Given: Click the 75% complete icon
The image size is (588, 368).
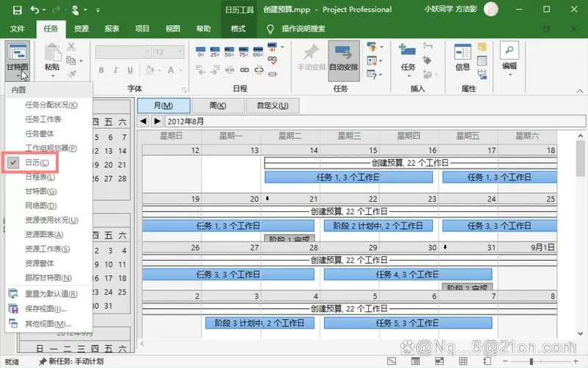Looking at the screenshot, I should pyautogui.click(x=243, y=52).
